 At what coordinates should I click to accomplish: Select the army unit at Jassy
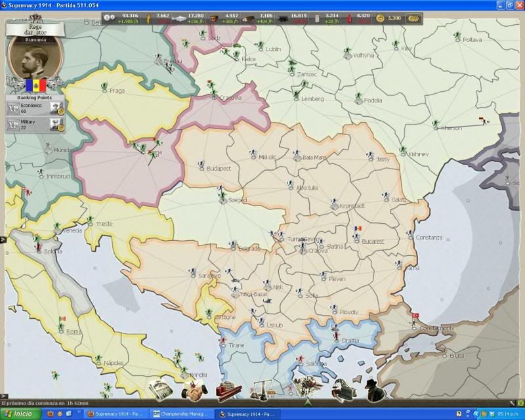370,155
